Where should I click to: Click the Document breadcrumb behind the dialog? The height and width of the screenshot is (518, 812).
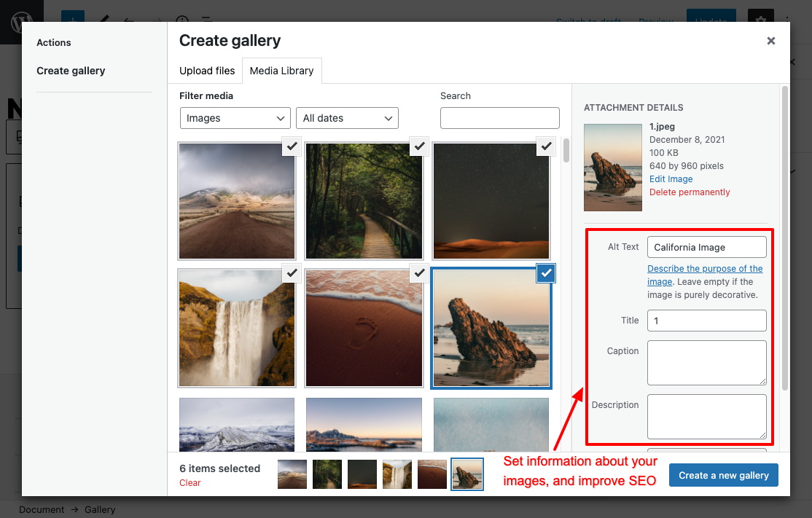42,510
